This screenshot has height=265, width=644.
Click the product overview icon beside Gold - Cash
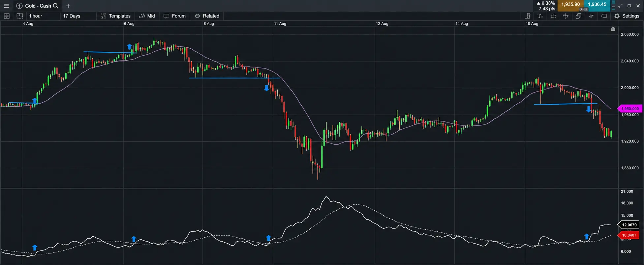coord(19,6)
